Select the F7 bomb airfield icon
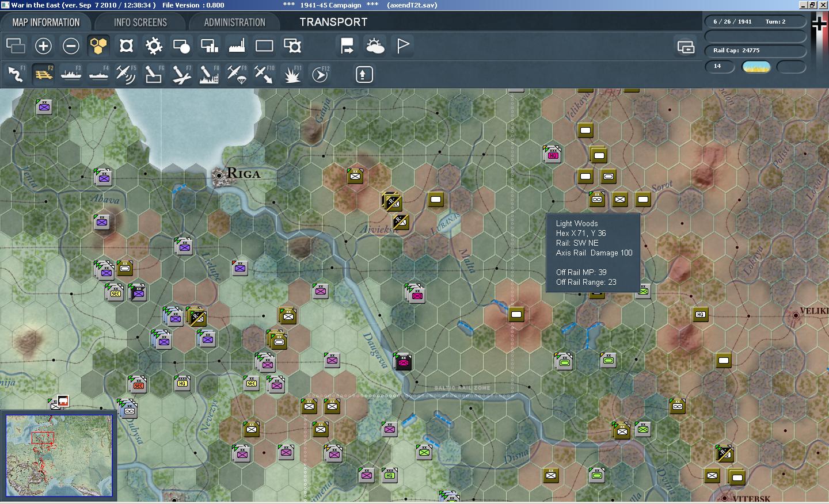Screen dimensions: 829x504 (181, 74)
